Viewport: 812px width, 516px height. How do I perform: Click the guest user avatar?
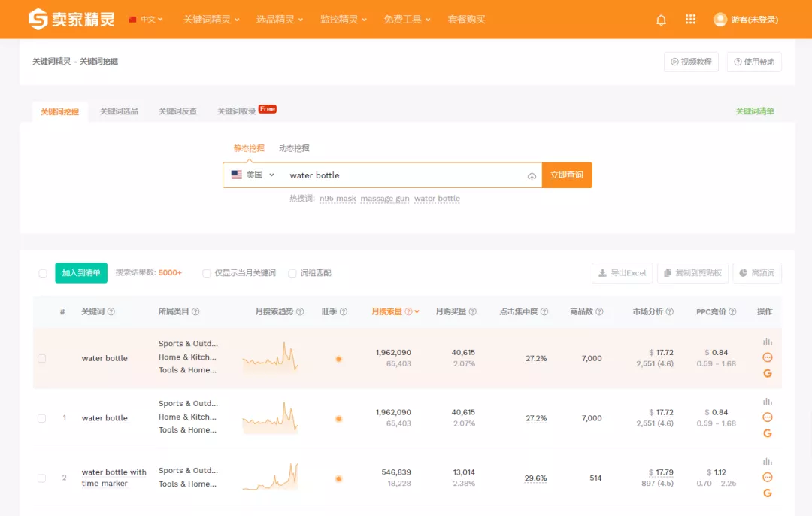(x=720, y=20)
